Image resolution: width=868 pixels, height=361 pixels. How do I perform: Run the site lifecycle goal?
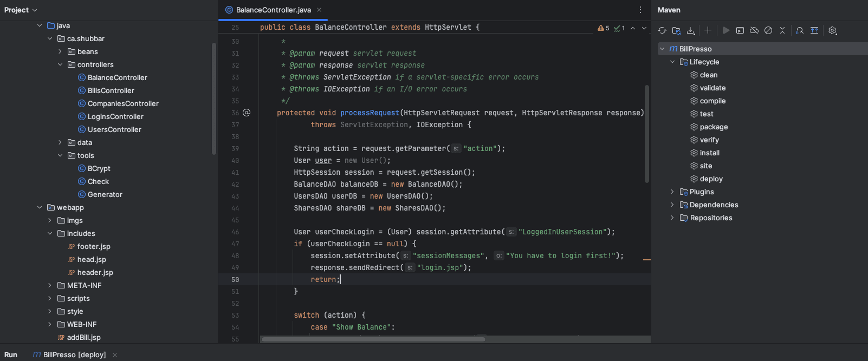coord(706,166)
